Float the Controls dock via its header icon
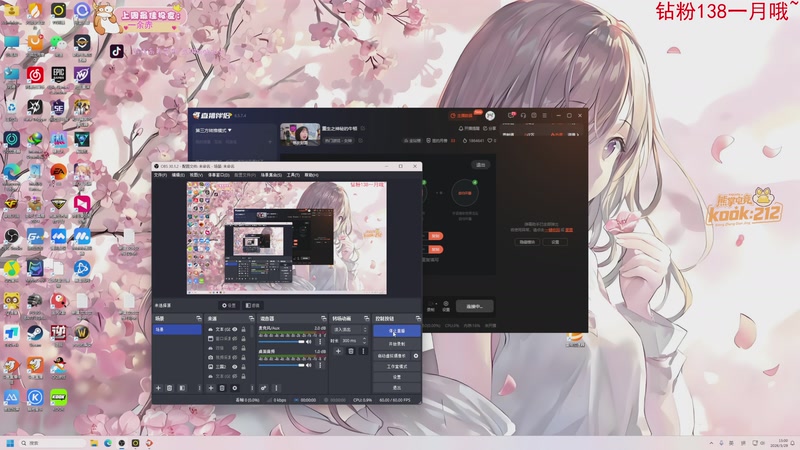Screen dimensions: 800x450 (x=418, y=318)
